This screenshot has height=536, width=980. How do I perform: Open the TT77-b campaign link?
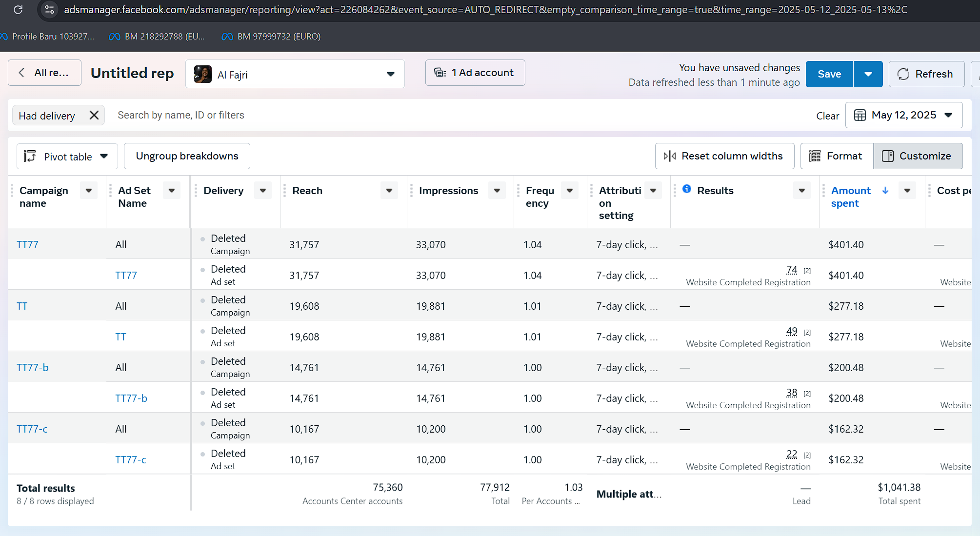(33, 368)
